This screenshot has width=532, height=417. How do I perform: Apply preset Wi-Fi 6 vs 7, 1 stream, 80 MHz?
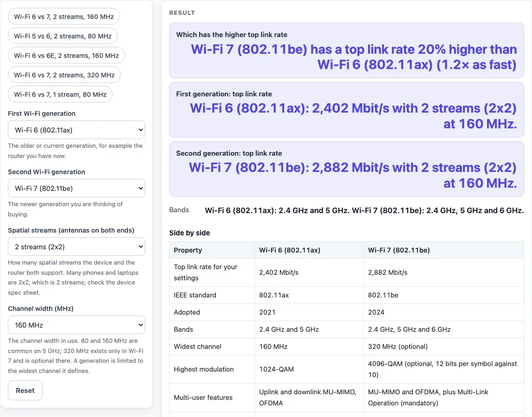[60, 95]
